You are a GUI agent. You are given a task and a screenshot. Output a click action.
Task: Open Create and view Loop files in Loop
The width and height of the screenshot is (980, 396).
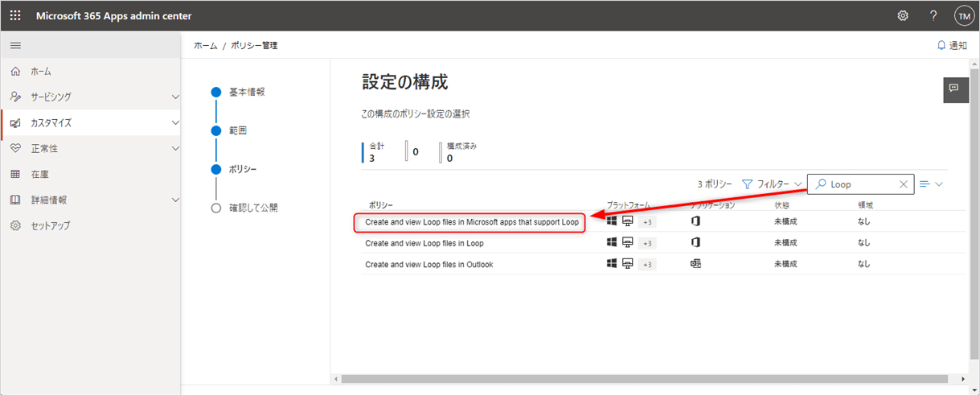point(424,243)
